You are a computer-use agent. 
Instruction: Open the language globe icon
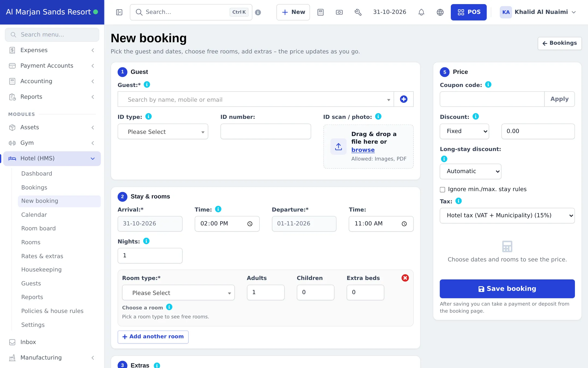440,12
